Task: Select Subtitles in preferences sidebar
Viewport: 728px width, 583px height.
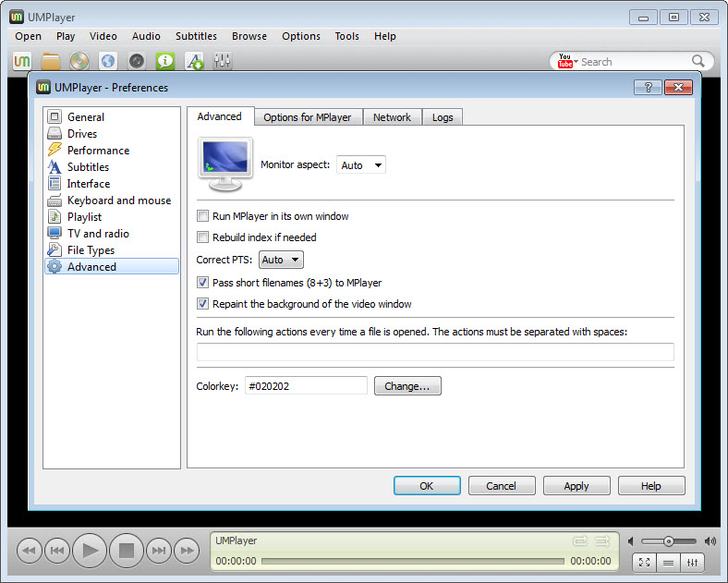Action: (112, 167)
